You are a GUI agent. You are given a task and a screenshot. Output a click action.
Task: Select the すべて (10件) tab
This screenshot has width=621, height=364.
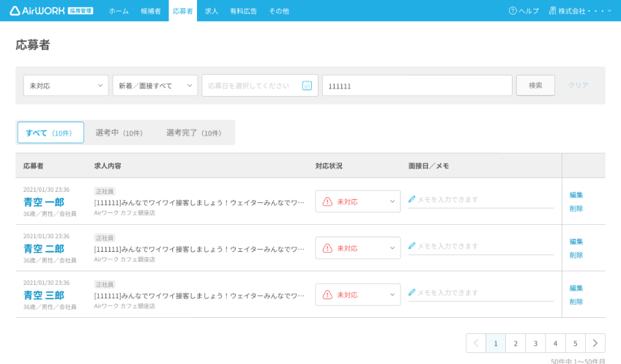tap(51, 133)
